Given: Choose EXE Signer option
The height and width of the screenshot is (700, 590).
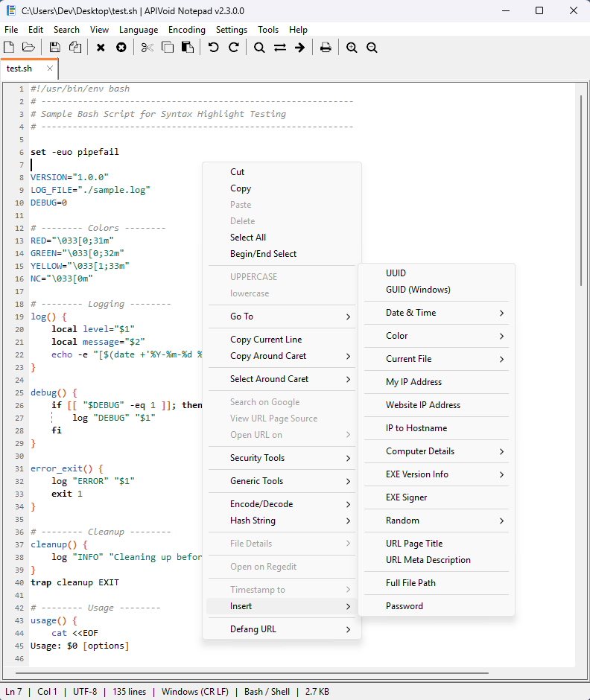Looking at the screenshot, I should click(x=437, y=497).
